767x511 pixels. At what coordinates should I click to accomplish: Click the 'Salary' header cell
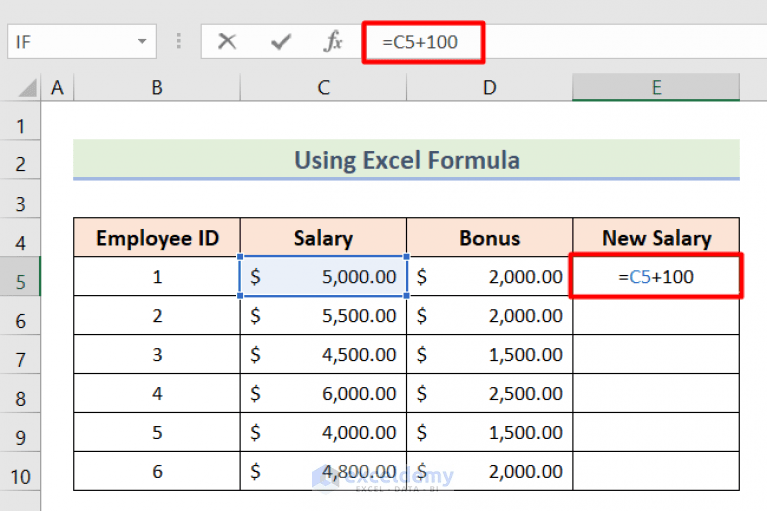point(323,238)
